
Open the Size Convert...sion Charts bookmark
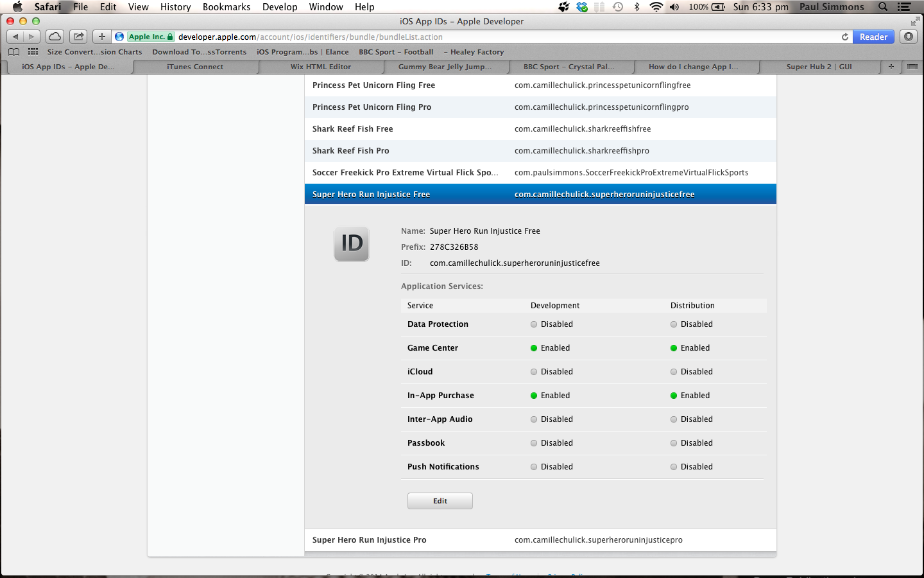(95, 52)
